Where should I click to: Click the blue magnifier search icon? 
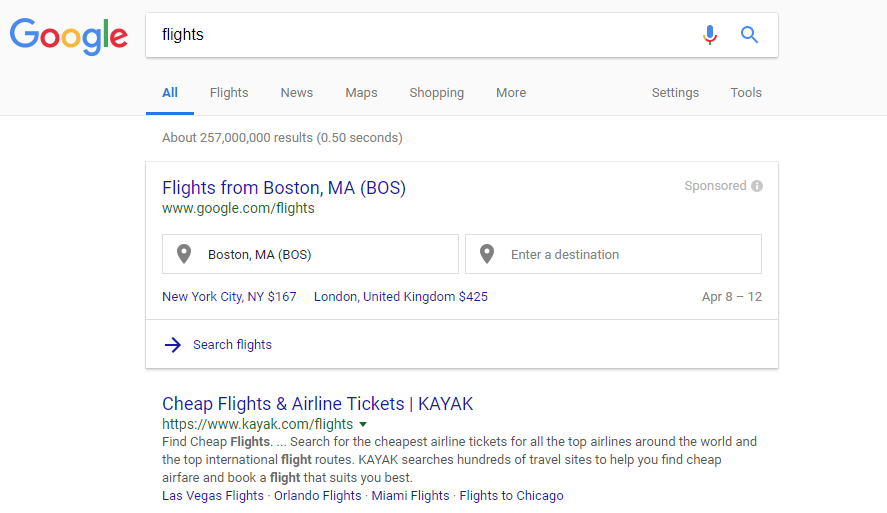click(x=750, y=35)
